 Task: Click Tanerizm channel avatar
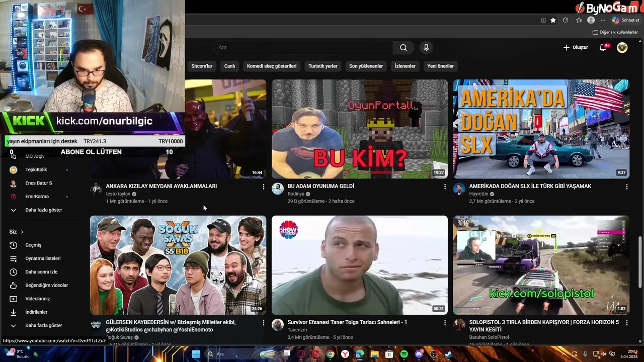pos(278,325)
